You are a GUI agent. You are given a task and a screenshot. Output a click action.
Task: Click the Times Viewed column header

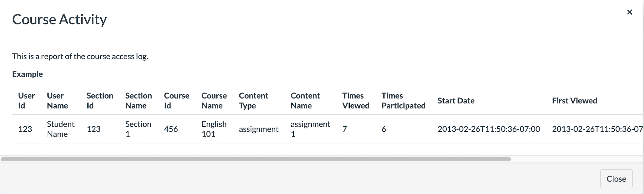click(356, 100)
